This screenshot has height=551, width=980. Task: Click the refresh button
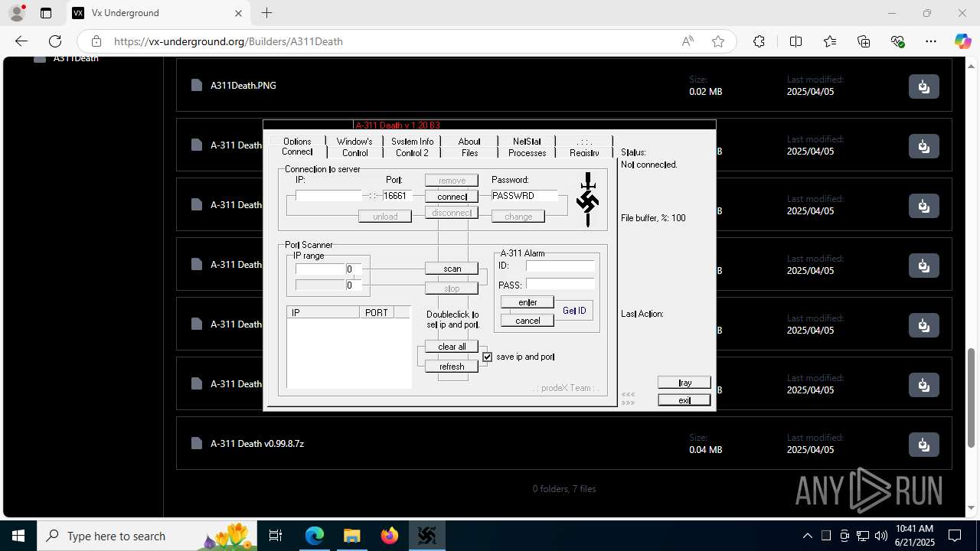point(452,367)
